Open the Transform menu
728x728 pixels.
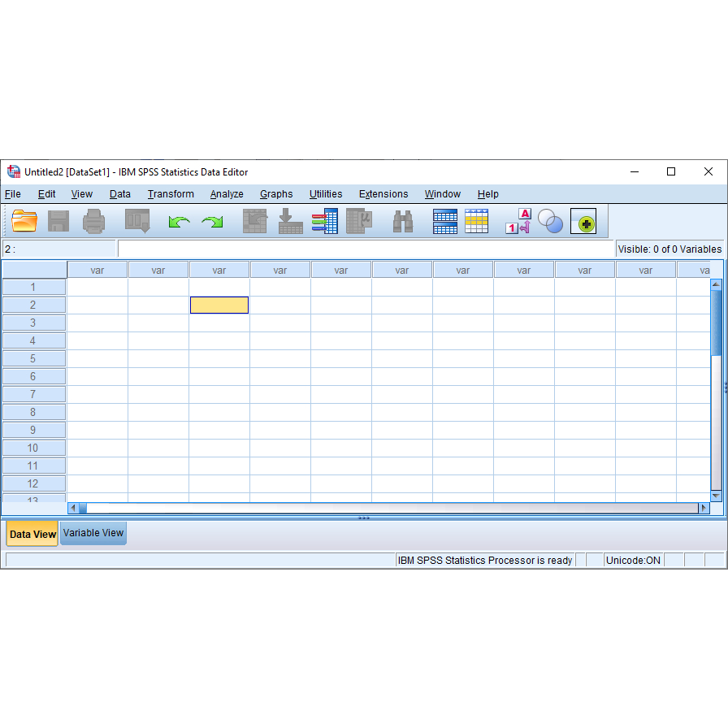point(171,194)
